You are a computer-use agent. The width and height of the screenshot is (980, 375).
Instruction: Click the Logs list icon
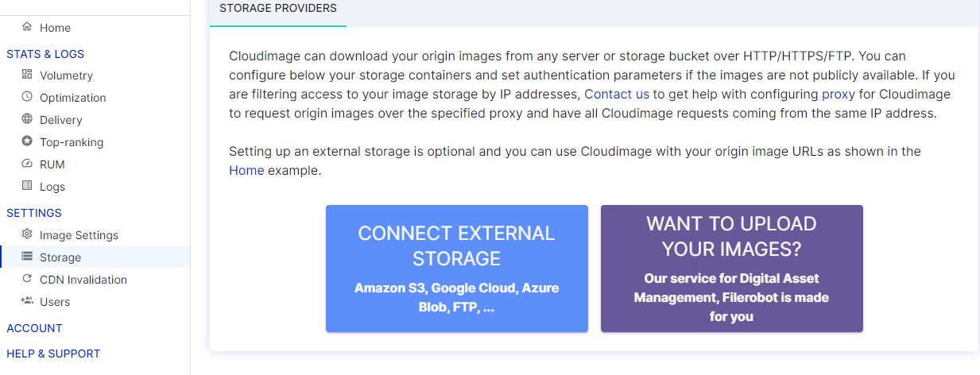[28, 186]
